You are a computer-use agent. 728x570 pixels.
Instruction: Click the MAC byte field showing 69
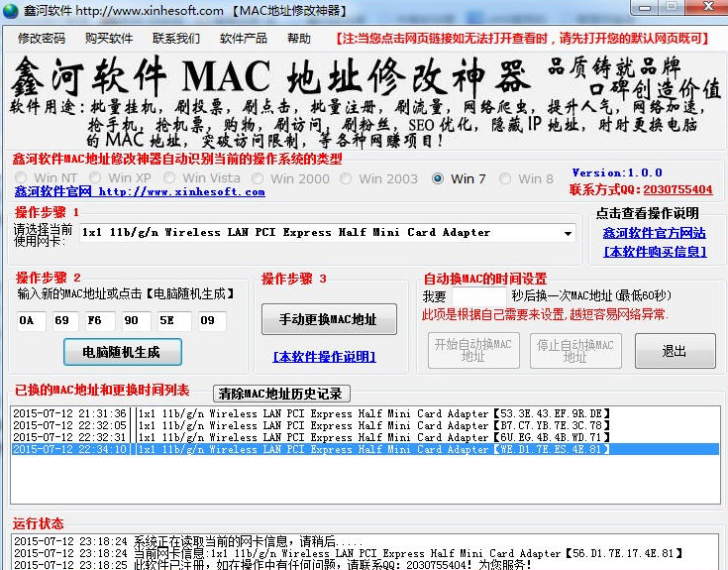click(x=65, y=321)
